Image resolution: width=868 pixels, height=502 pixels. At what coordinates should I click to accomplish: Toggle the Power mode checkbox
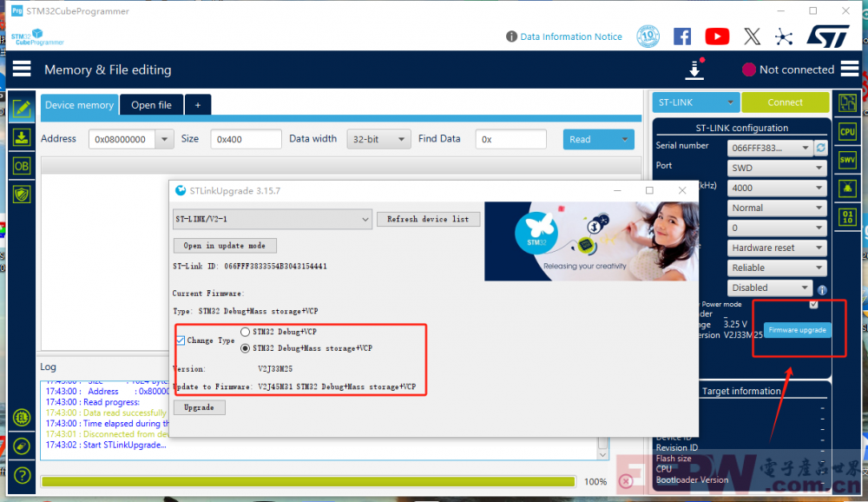(813, 304)
